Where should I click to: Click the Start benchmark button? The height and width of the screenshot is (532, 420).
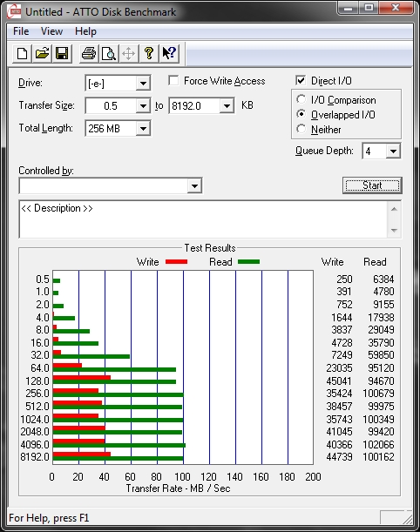(x=372, y=185)
